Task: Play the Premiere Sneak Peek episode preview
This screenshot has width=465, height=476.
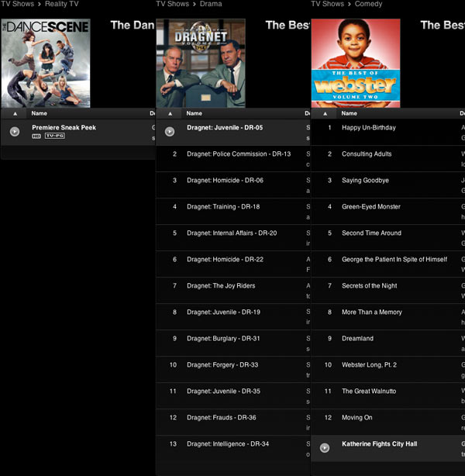Action: tap(15, 132)
